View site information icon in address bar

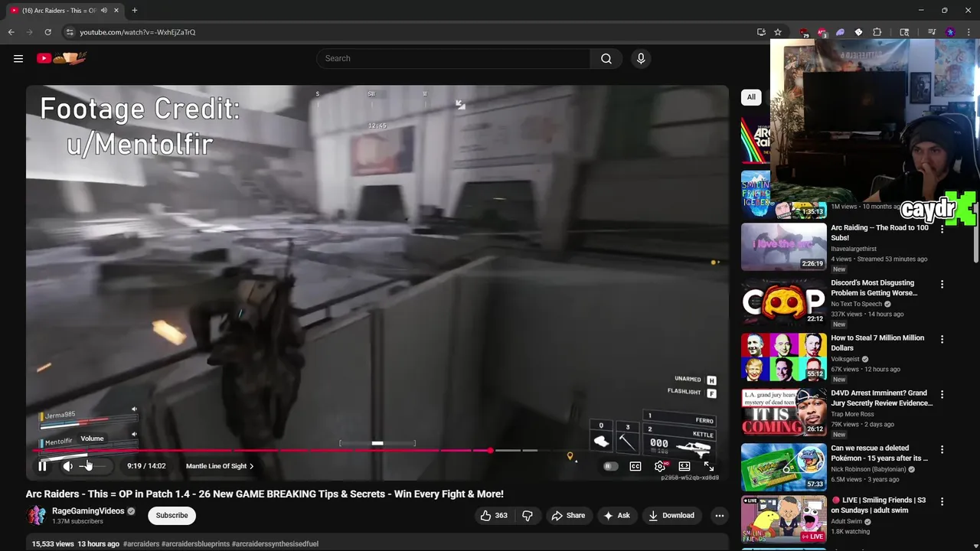pos(70,32)
